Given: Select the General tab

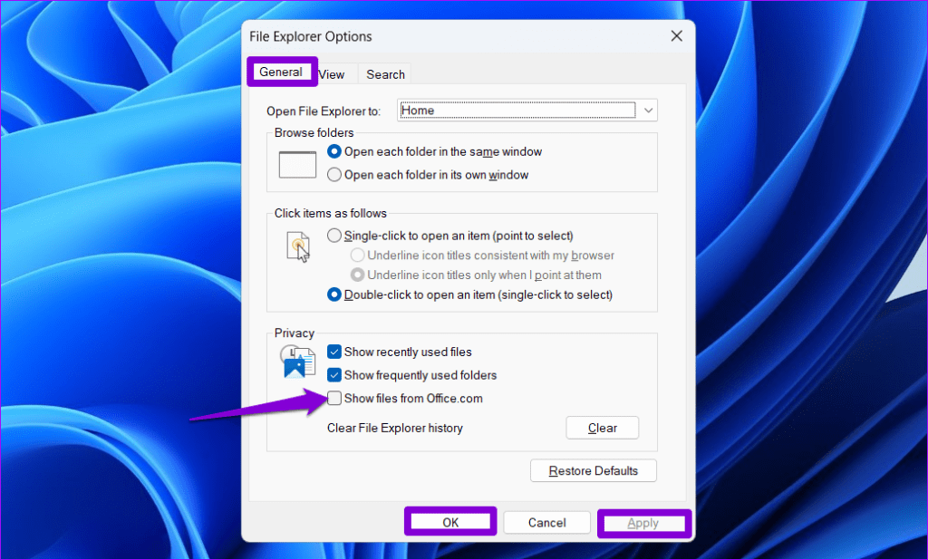Looking at the screenshot, I should pos(281,72).
